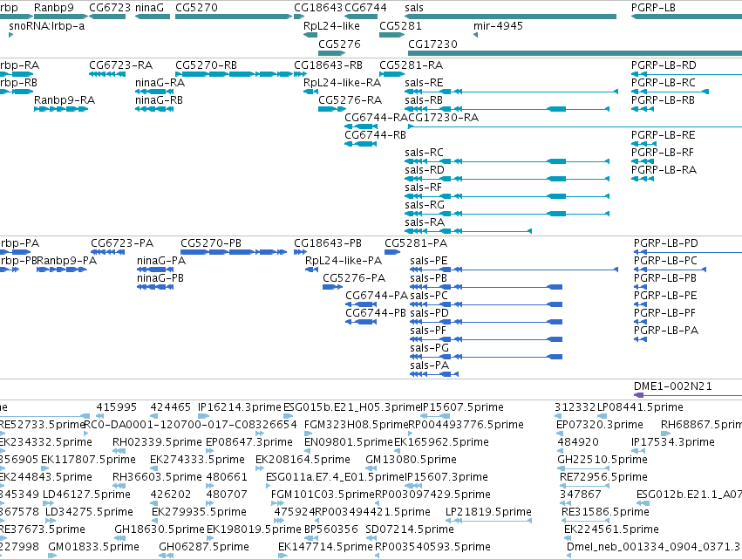
Task: Click protein PGRP-LB-PD
Action: [688, 252]
